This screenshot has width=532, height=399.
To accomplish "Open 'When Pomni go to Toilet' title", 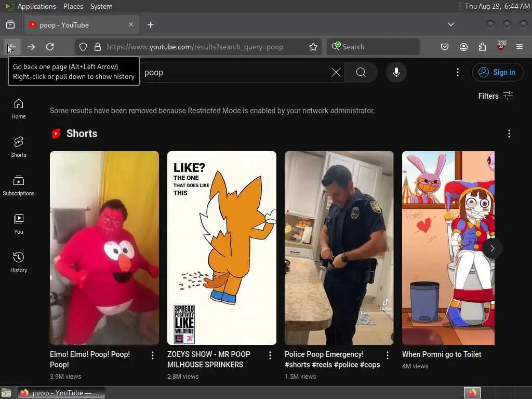I will tap(442, 354).
